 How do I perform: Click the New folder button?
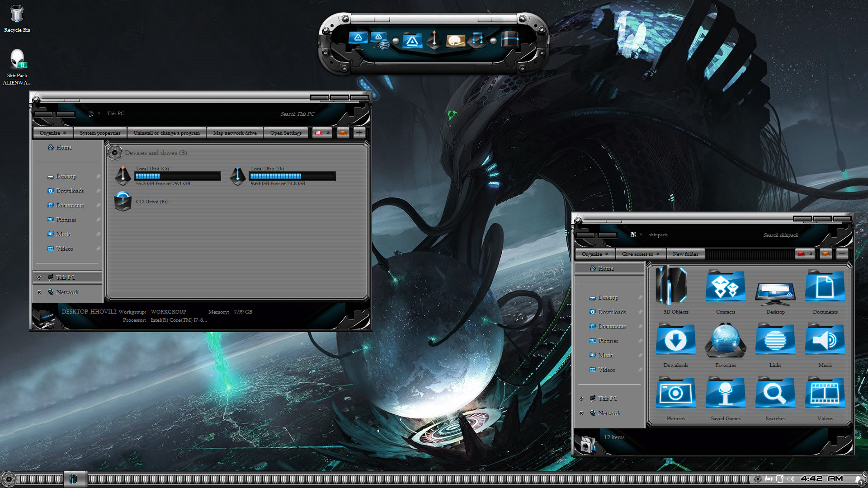coord(685,254)
